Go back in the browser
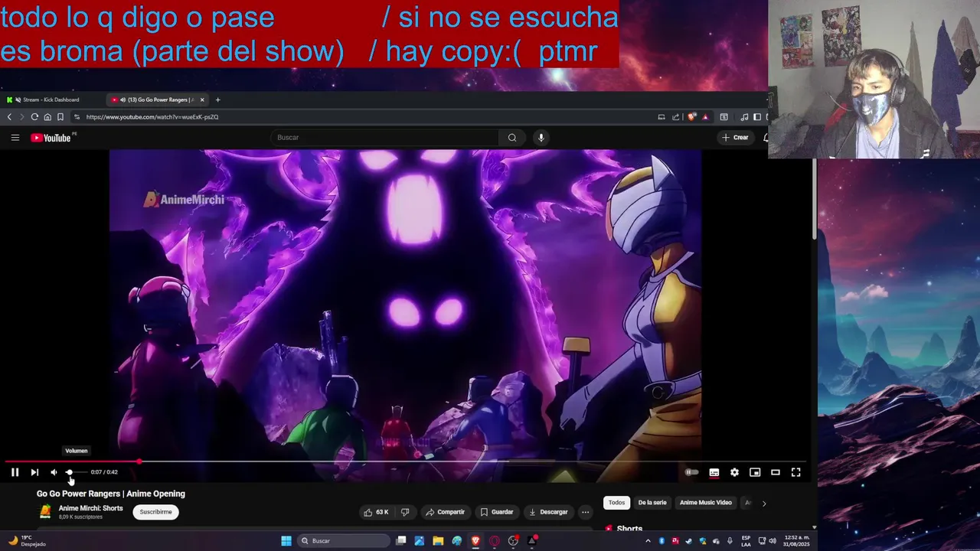The image size is (980, 551). (x=9, y=117)
